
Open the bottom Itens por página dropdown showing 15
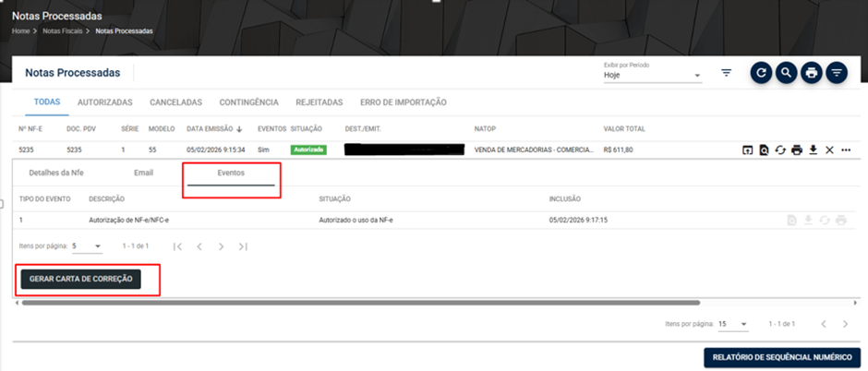[x=733, y=324]
